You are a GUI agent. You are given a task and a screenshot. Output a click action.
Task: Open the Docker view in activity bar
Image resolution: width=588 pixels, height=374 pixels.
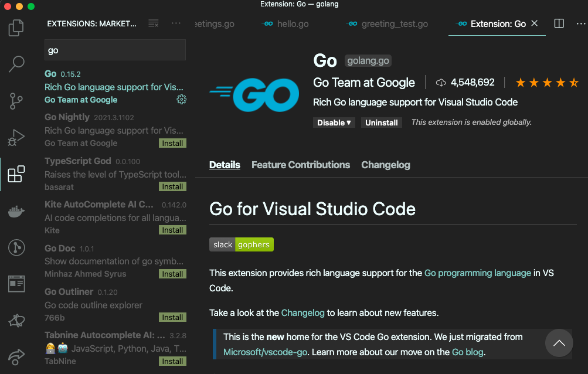(x=16, y=211)
